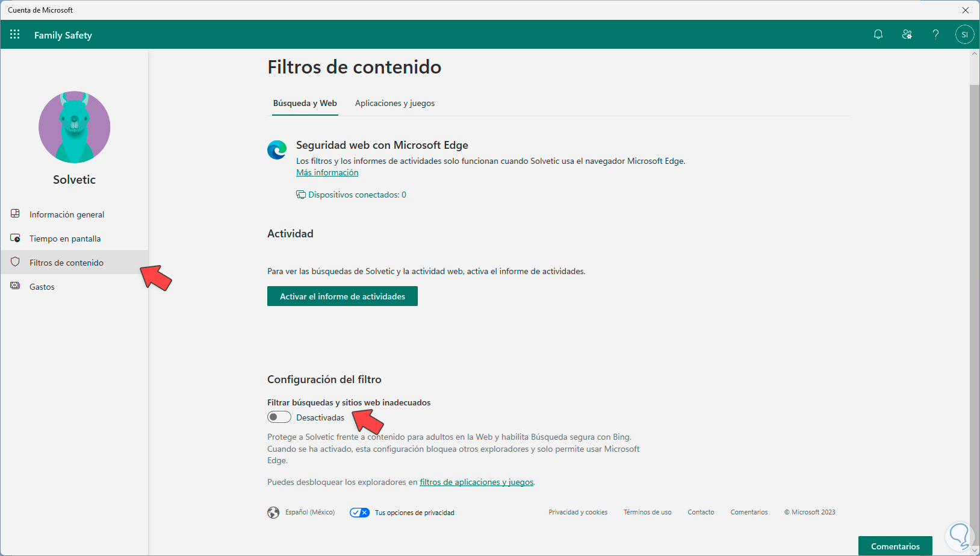Click the Microsoft Edge logo
Image resolution: width=980 pixels, height=556 pixels.
(x=277, y=150)
